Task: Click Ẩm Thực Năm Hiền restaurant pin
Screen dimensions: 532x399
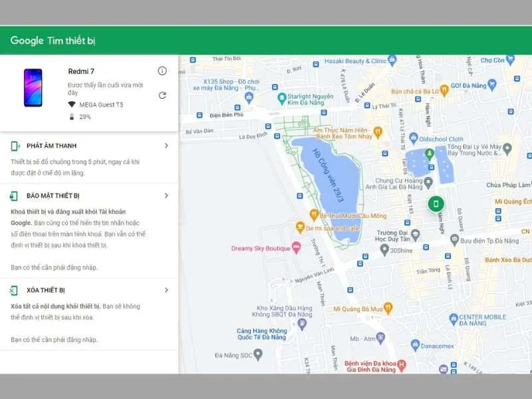Action: tap(378, 132)
